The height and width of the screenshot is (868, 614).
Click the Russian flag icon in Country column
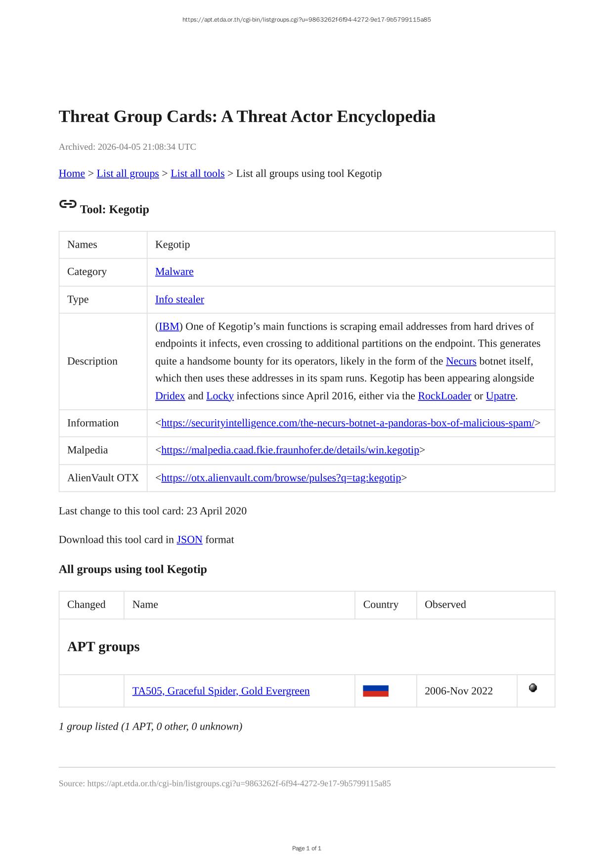(375, 691)
